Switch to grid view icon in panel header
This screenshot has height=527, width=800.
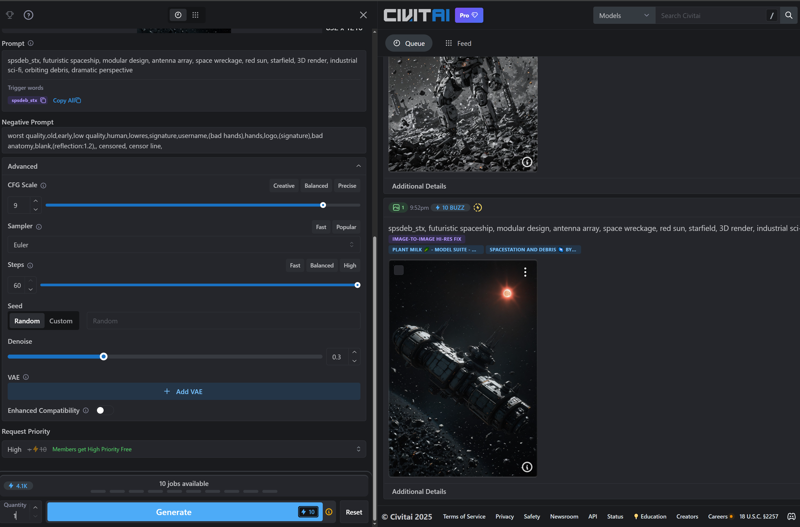195,15
